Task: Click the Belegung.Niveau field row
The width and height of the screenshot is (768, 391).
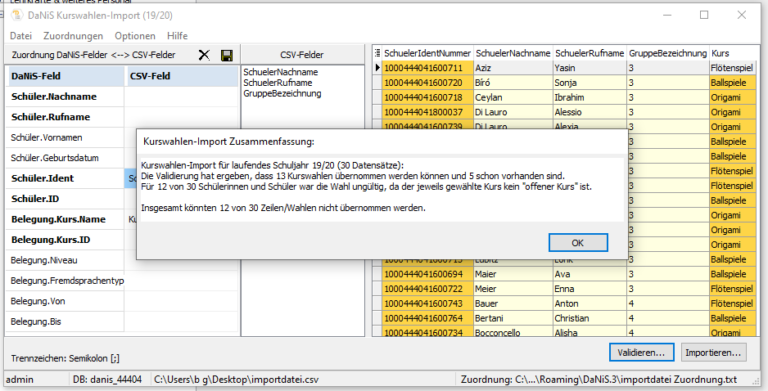Action: [x=121, y=260]
